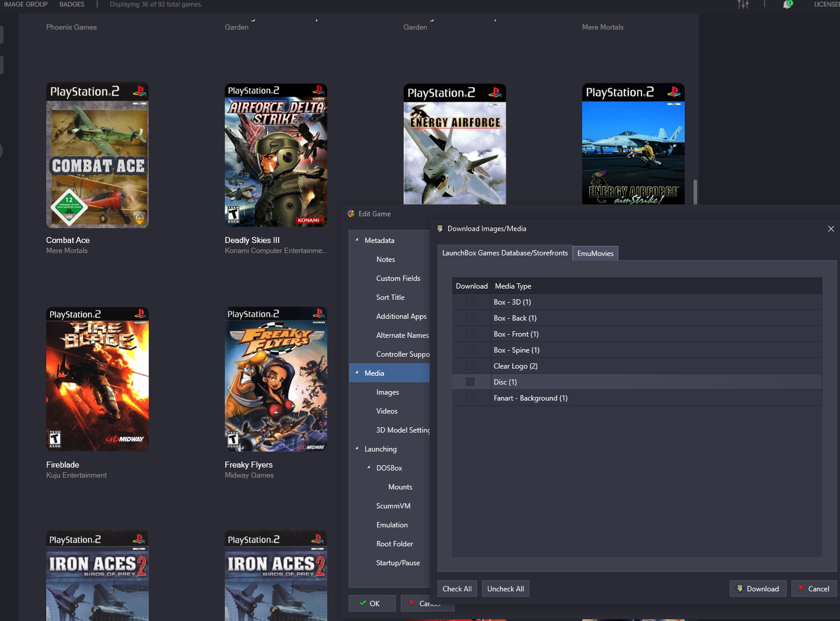Viewport: 840px width, 621px height.
Task: Open the IMAGE GROUP menu
Action: [x=26, y=4]
